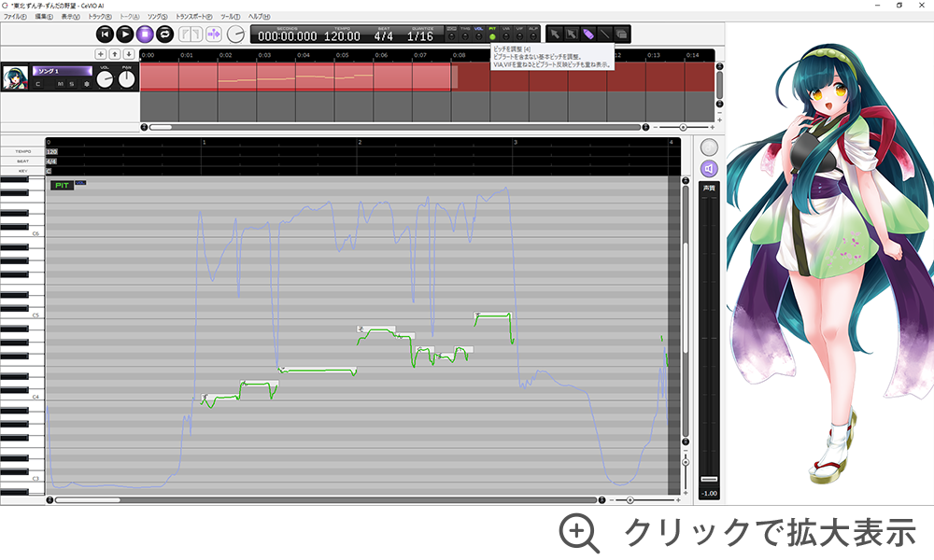
Task: Click the C button on ソング 1 track
Action: (x=38, y=85)
